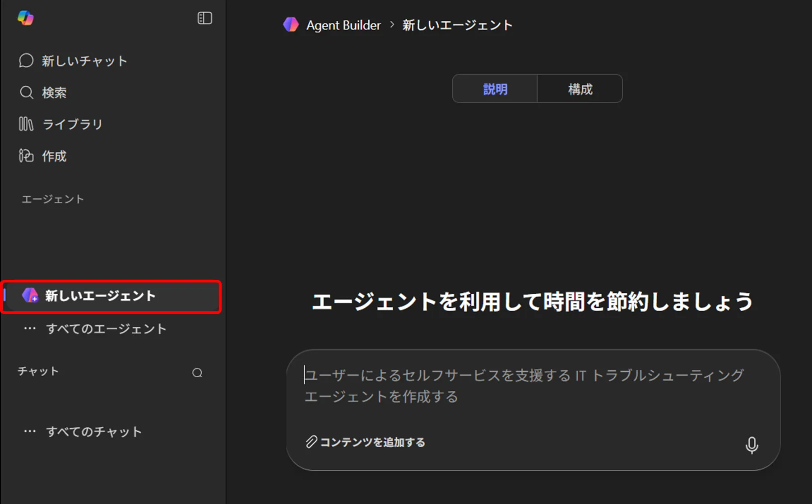The image size is (812, 504).
Task: Click the Copilot logo in the sidebar
Action: pos(26,18)
